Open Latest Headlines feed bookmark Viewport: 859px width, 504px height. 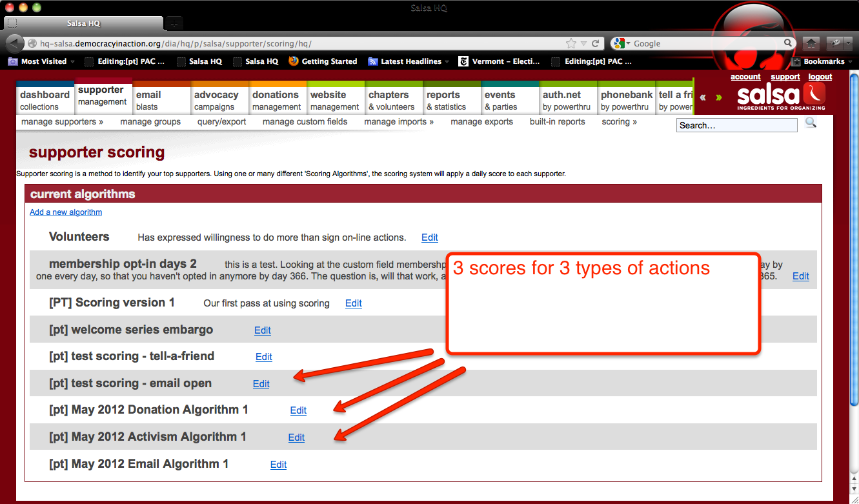[x=409, y=61]
